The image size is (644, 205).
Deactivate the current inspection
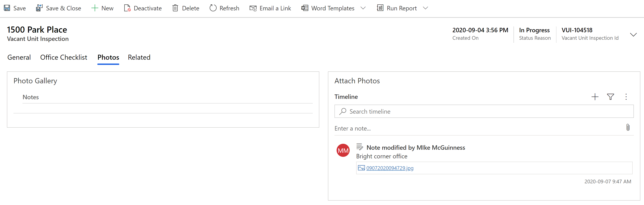[x=142, y=8]
